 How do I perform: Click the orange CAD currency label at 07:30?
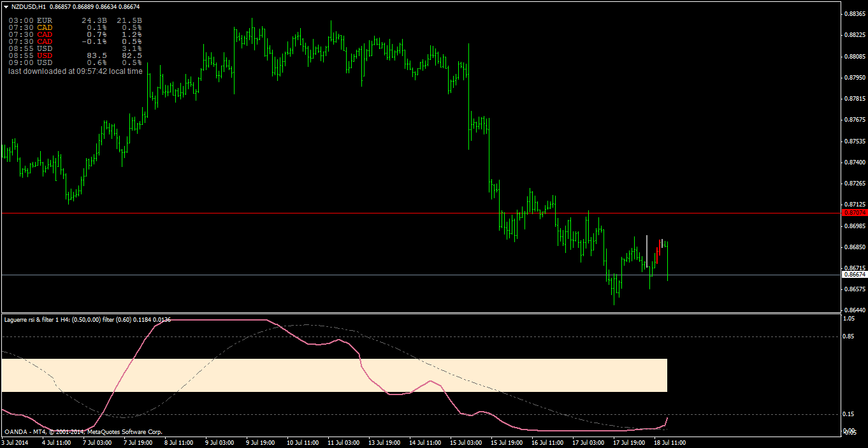coord(45,27)
